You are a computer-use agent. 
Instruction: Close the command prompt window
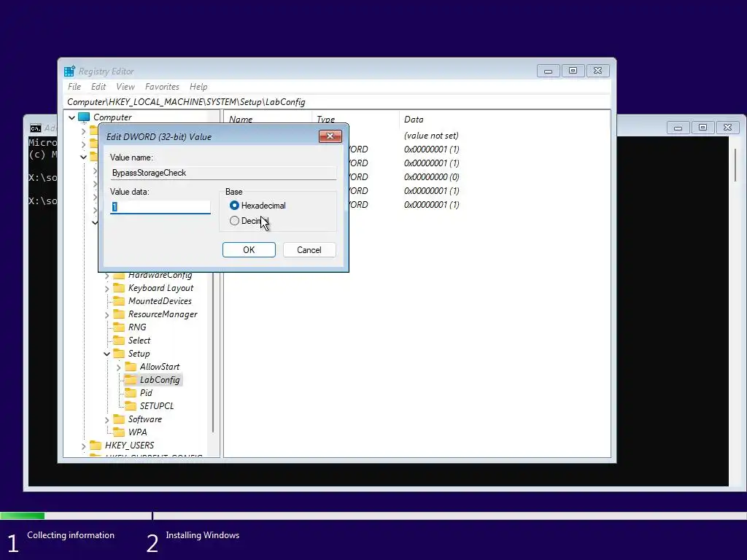pyautogui.click(x=727, y=128)
